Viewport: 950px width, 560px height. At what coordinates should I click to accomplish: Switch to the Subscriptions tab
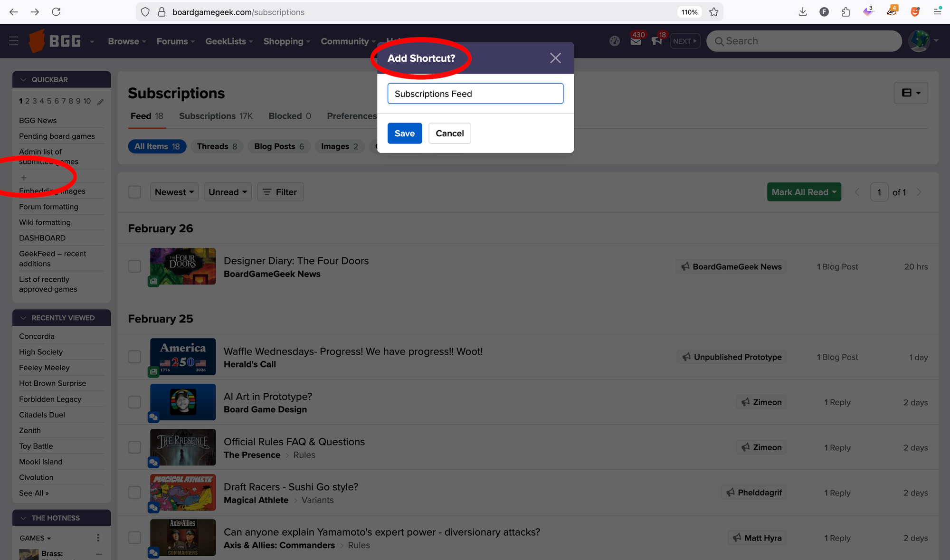click(x=207, y=116)
